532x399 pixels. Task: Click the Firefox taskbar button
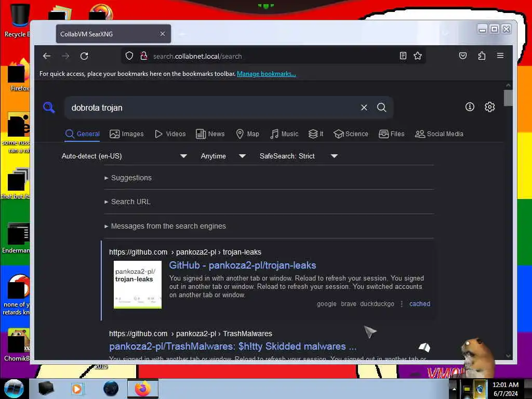[x=142, y=389]
